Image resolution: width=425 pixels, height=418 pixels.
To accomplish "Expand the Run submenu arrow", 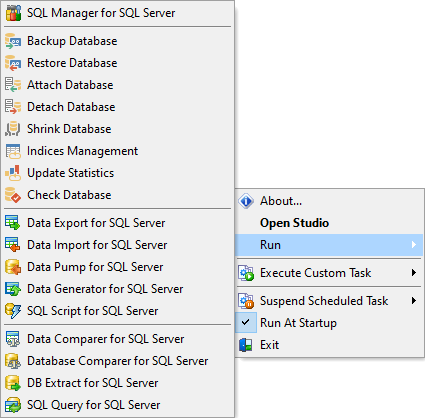I will 414,245.
